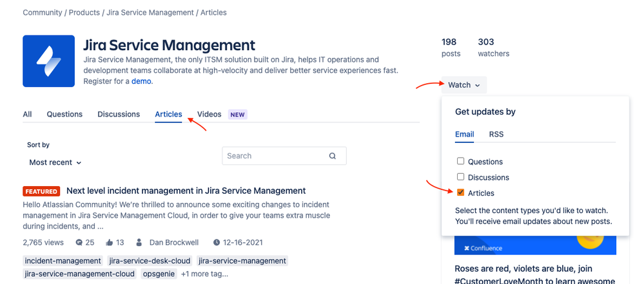644x284 pixels.
Task: Open the demo registration link
Action: (x=141, y=81)
